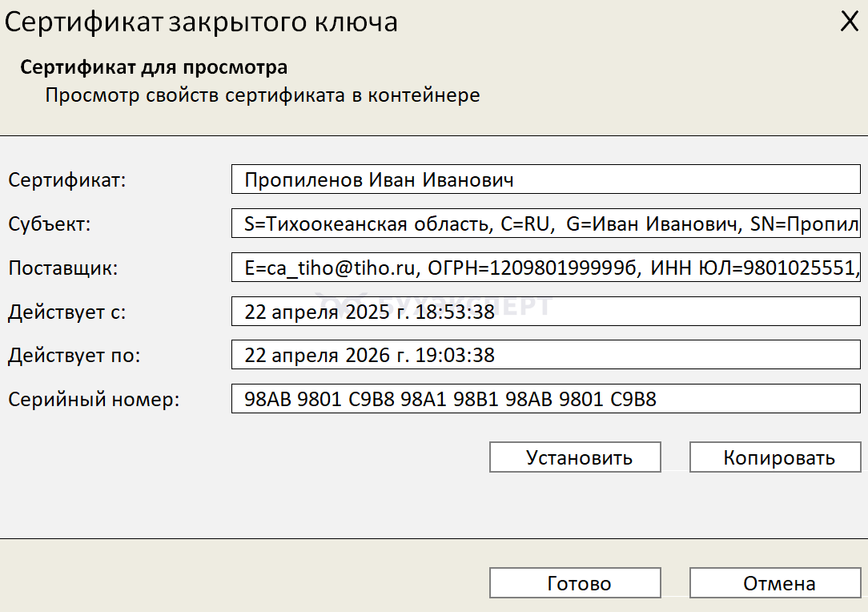Click the Серийный номер: label

click(x=94, y=398)
